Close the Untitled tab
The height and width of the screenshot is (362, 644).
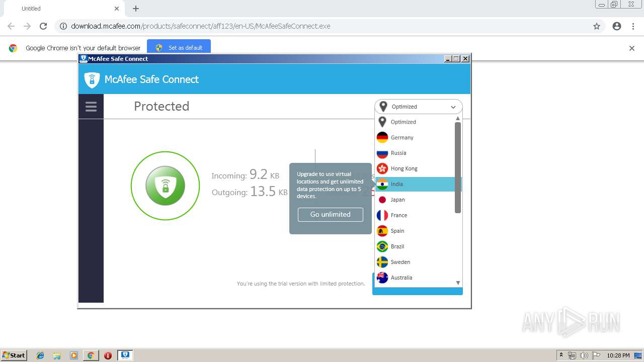pos(117,9)
